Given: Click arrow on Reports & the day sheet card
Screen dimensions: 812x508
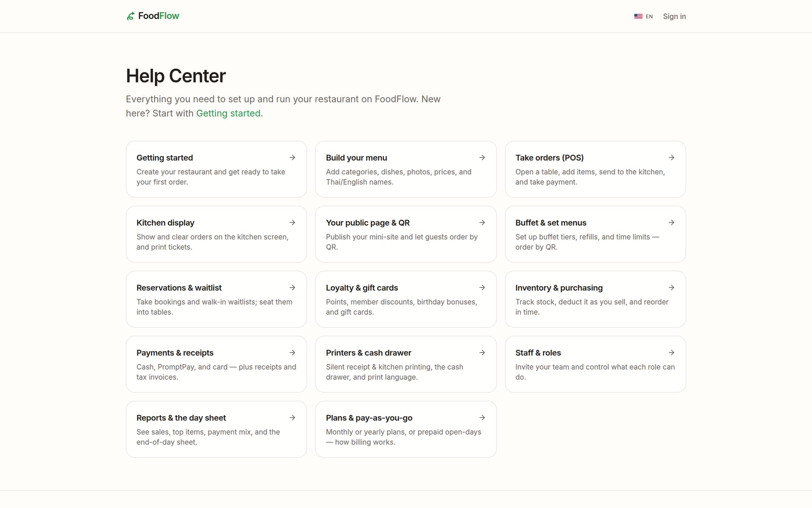Looking at the screenshot, I should pos(292,418).
